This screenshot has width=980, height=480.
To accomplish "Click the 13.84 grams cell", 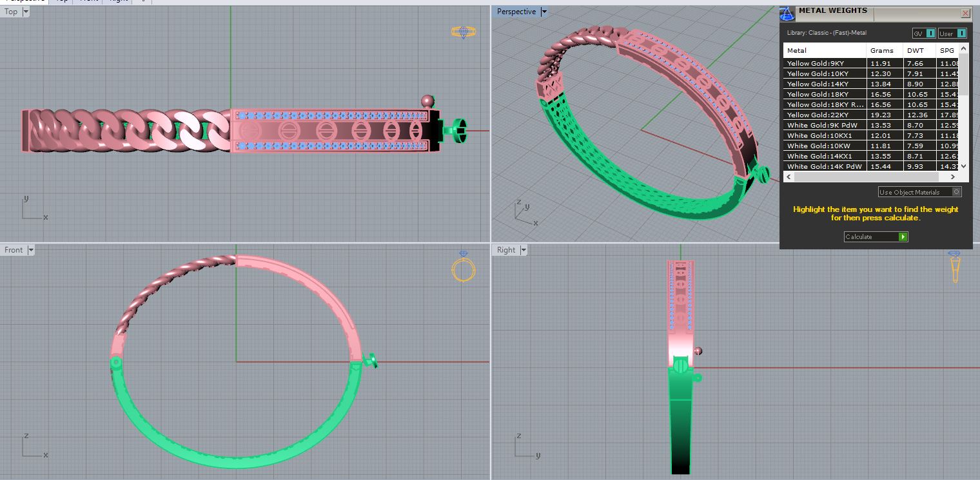I will 885,84.
